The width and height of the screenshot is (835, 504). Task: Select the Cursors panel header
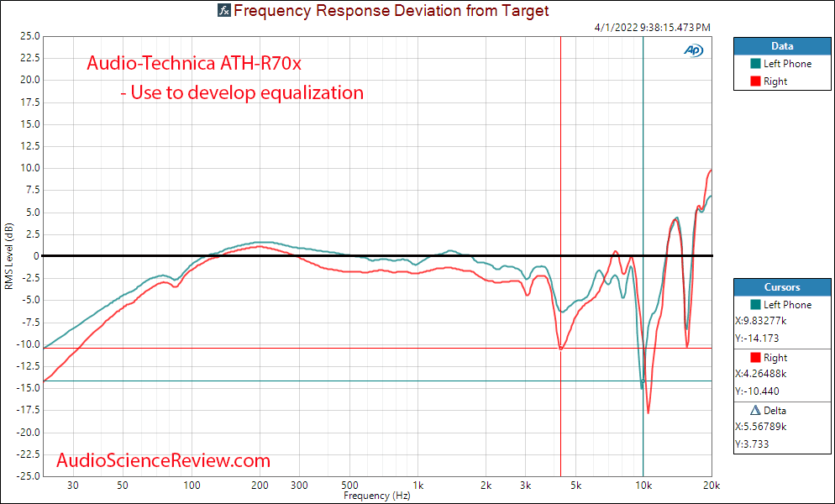[782, 287]
